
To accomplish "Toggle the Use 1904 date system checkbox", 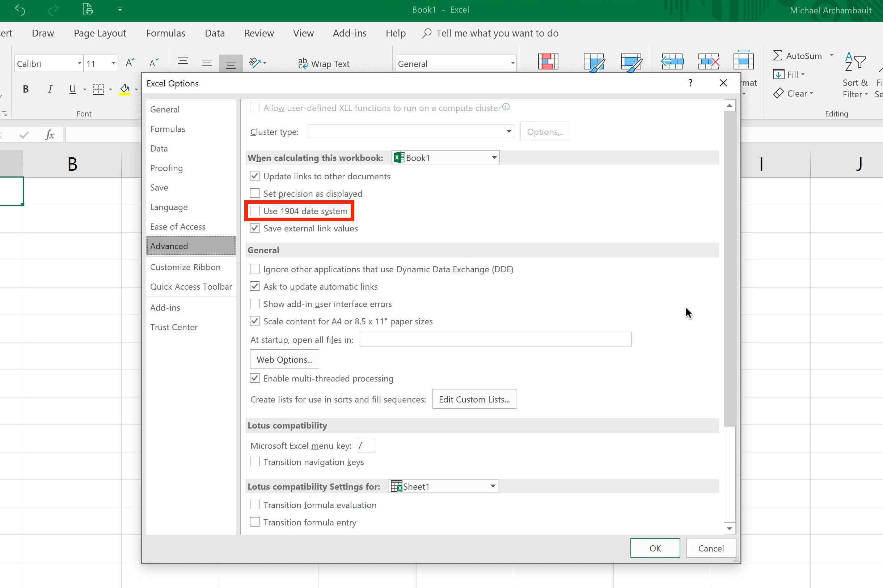I will [255, 211].
